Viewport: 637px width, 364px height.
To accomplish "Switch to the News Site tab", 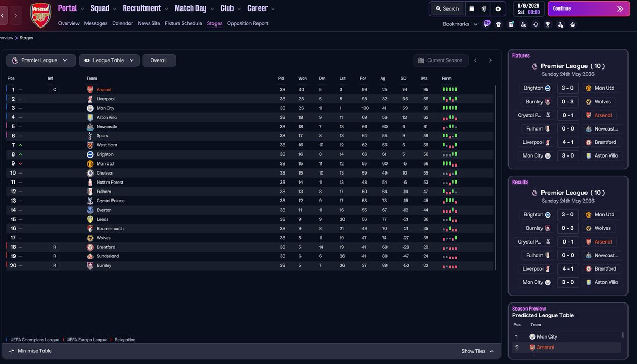I will 149,23.
